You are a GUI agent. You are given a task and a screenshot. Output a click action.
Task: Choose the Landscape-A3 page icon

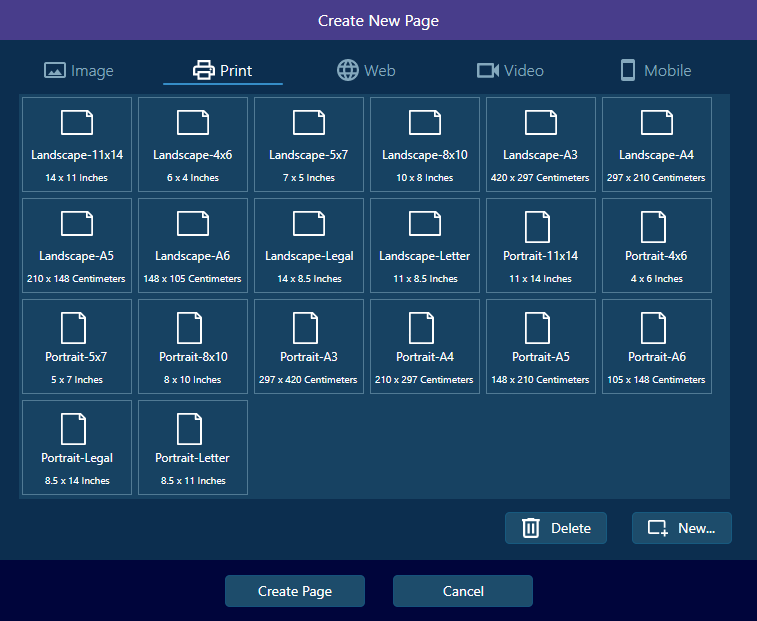click(x=541, y=123)
